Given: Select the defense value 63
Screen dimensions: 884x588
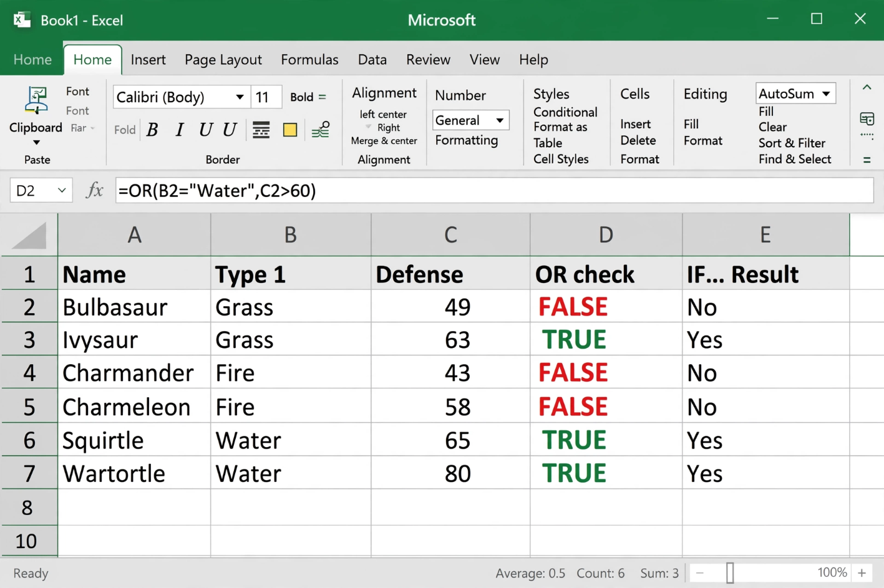Looking at the screenshot, I should [x=450, y=340].
